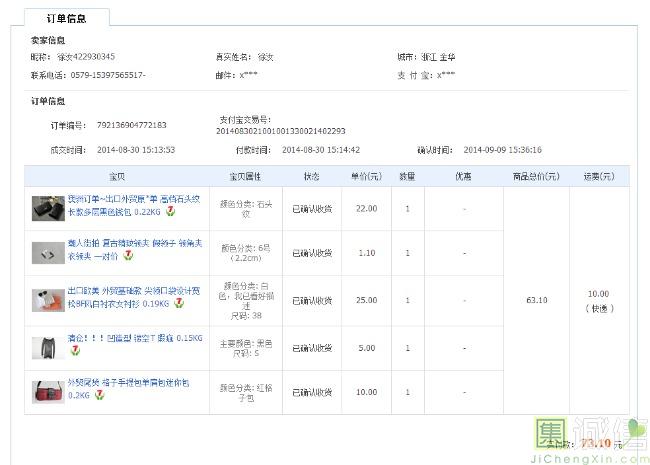Screen dimensions: 650x465
Task: Click the 宝贝 column header
Action: click(x=116, y=176)
